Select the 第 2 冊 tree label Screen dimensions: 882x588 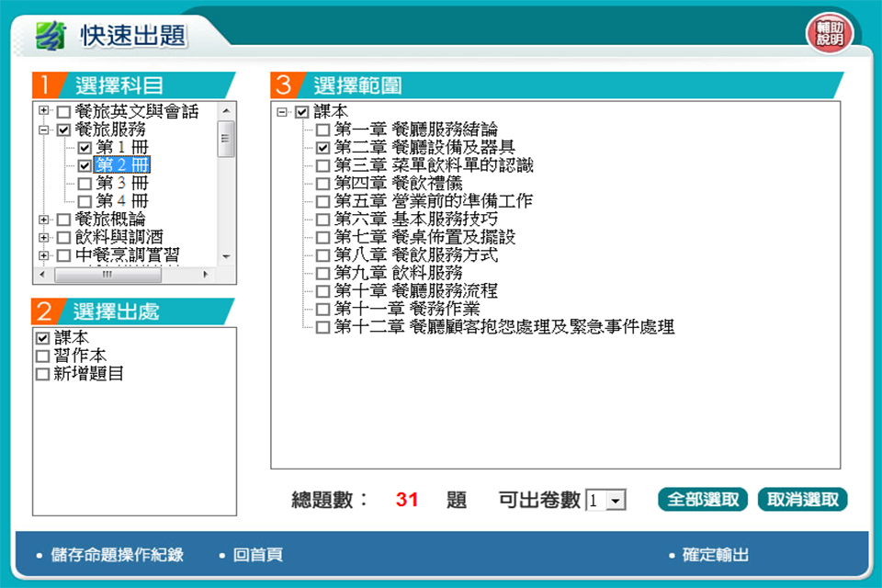click(122, 164)
